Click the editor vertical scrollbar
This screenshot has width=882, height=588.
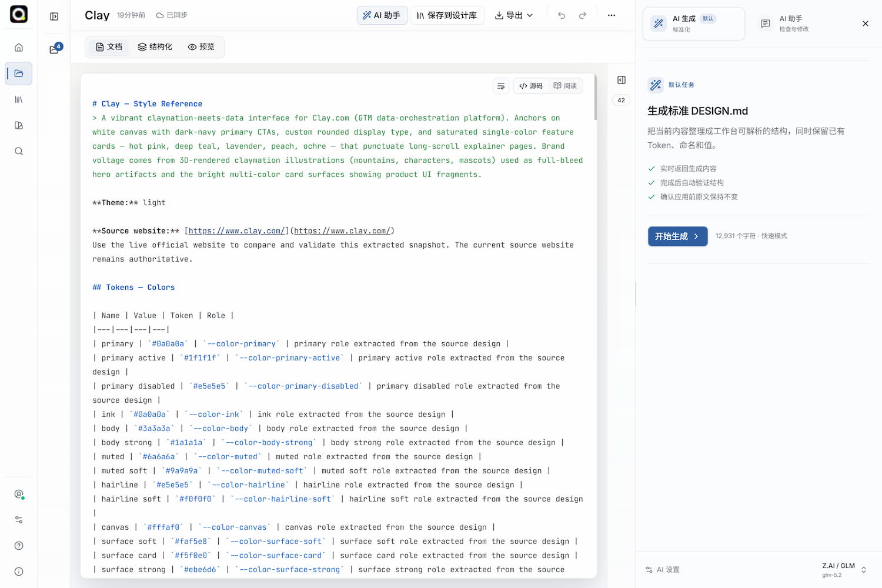tap(595, 98)
